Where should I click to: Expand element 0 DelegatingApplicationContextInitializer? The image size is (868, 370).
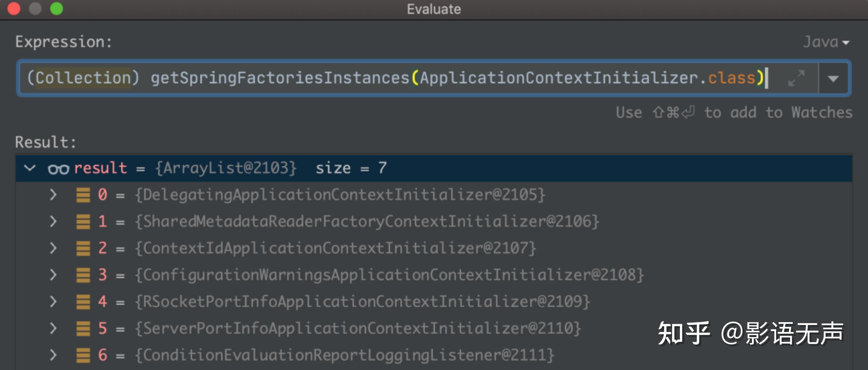point(53,195)
